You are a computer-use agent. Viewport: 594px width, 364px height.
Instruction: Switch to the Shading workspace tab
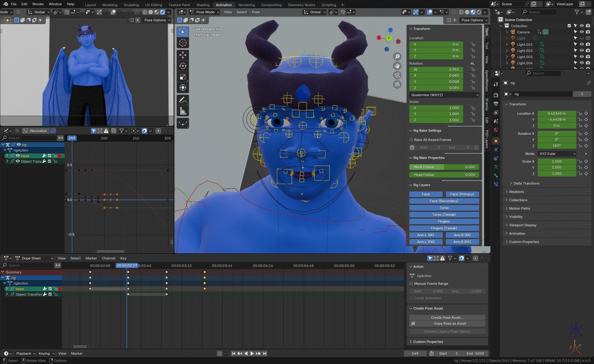203,5
